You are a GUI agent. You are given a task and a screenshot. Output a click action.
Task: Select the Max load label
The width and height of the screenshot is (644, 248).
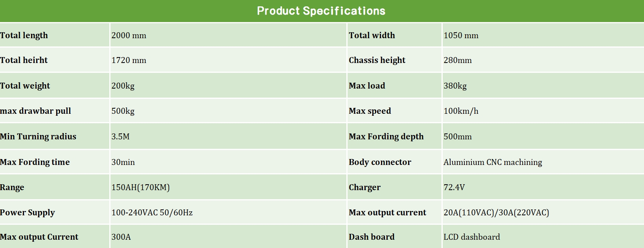point(367,86)
